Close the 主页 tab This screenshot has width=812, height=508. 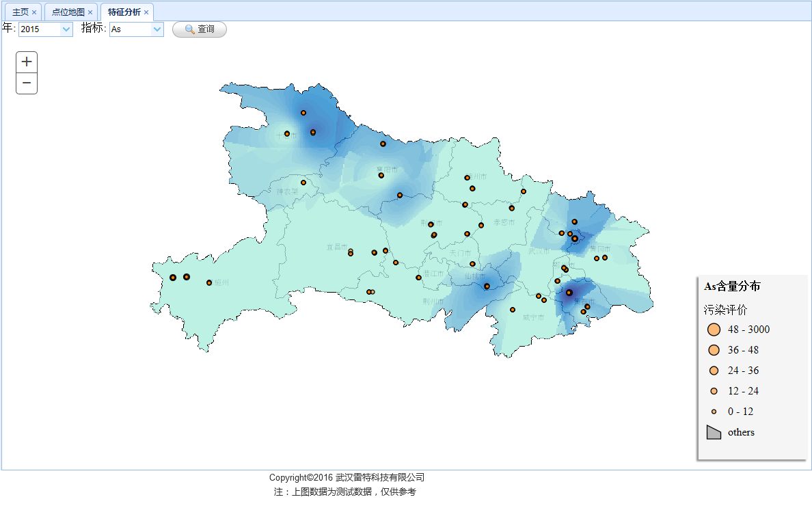coord(34,12)
